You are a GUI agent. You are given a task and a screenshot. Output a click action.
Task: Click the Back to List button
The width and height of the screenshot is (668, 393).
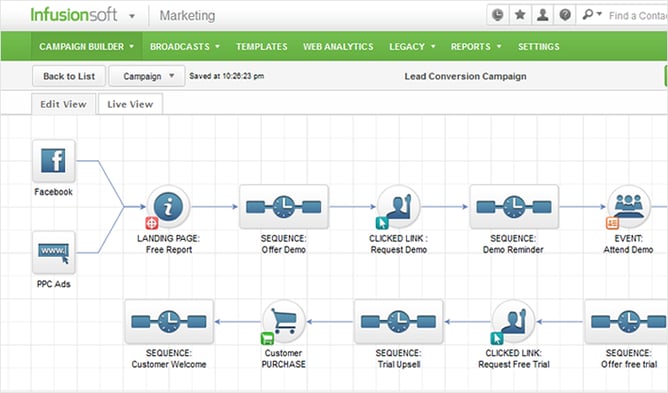tap(69, 76)
